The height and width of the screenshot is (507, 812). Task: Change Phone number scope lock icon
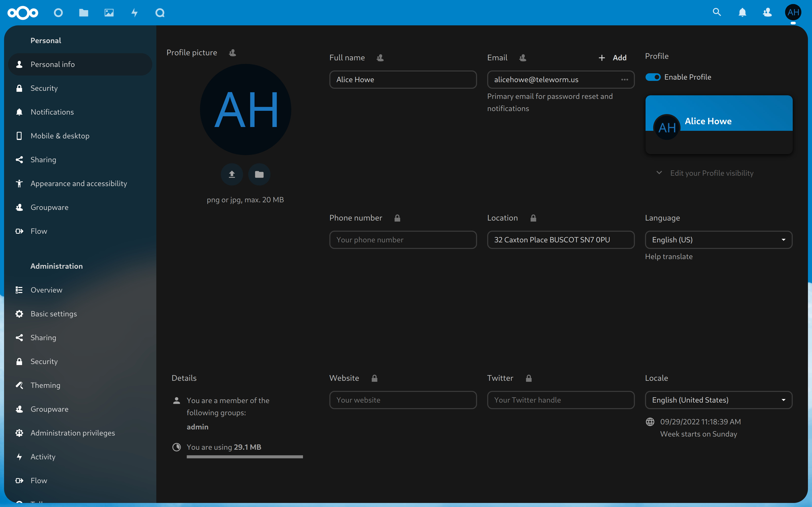397,218
